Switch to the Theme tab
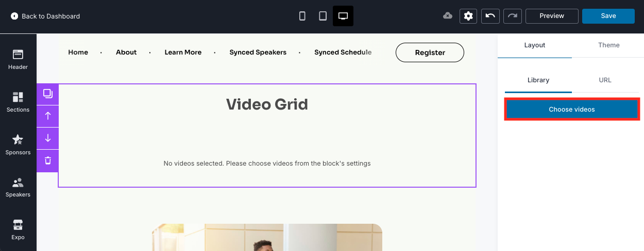The width and height of the screenshot is (644, 251). click(x=608, y=45)
